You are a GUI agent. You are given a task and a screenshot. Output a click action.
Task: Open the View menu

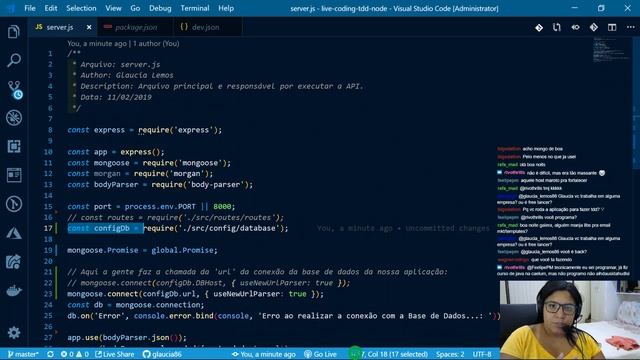pos(113,8)
